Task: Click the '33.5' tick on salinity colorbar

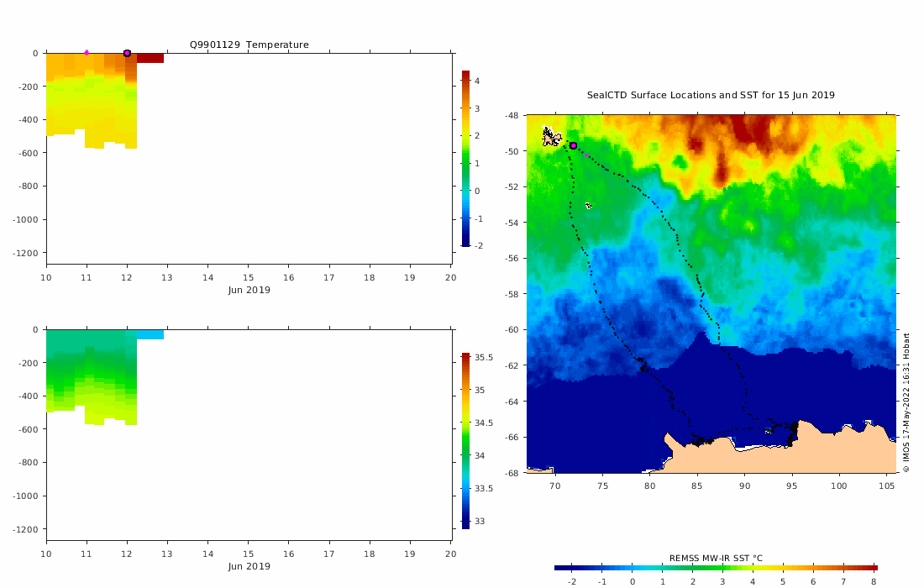Action: click(x=484, y=488)
